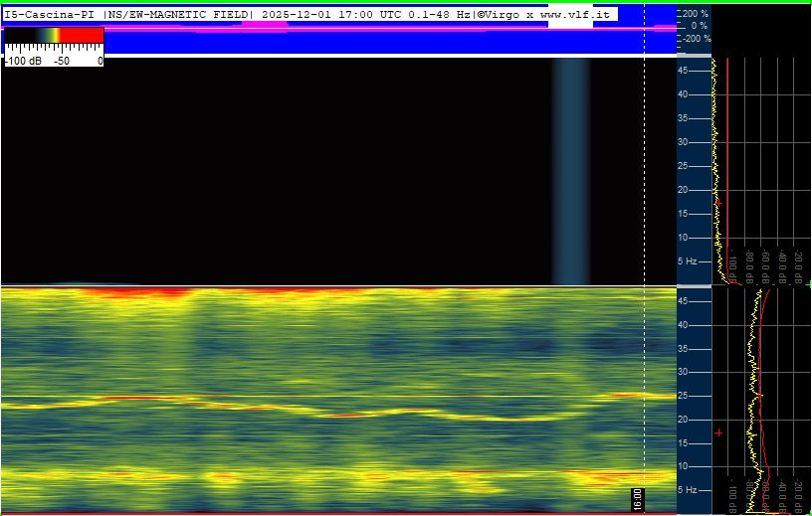Click the I5-Cascina-PI station title

pyautogui.click(x=51, y=14)
